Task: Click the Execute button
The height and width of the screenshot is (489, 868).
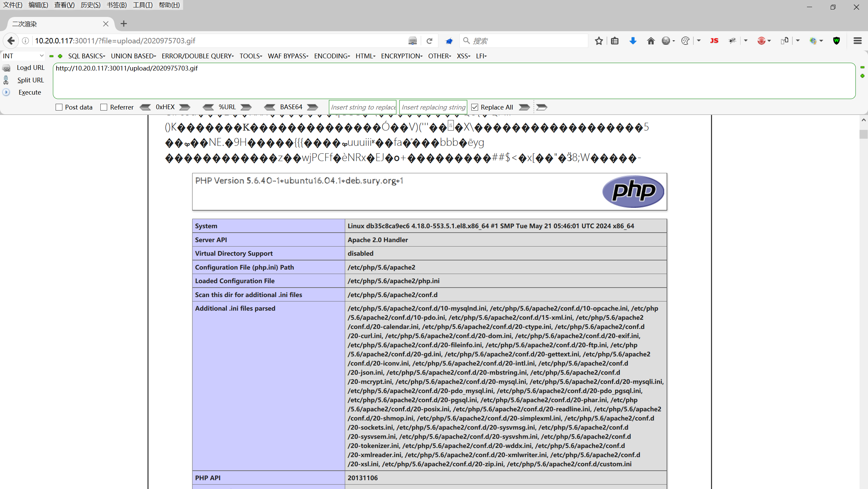Action: 29,92
